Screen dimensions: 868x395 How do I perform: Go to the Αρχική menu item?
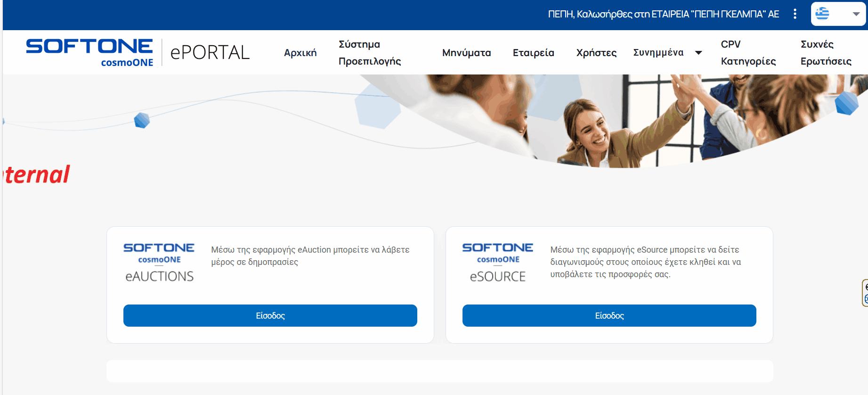coord(300,53)
